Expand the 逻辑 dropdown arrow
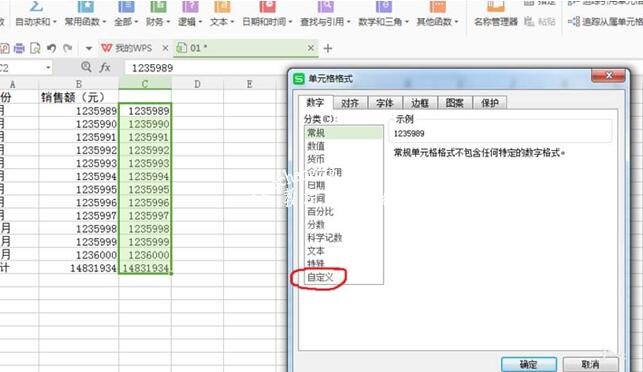 200,22
